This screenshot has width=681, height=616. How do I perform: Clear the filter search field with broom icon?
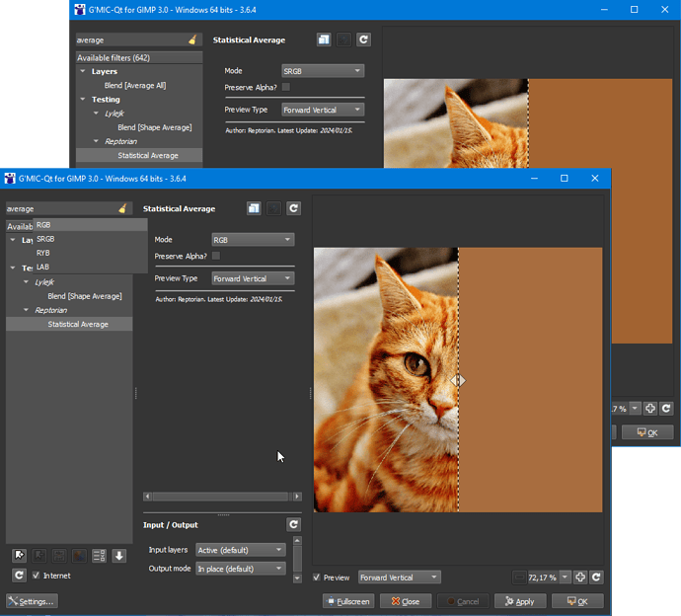pos(122,208)
